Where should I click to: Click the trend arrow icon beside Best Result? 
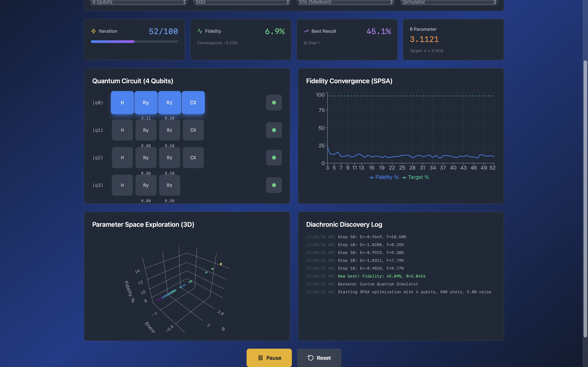tap(306, 31)
